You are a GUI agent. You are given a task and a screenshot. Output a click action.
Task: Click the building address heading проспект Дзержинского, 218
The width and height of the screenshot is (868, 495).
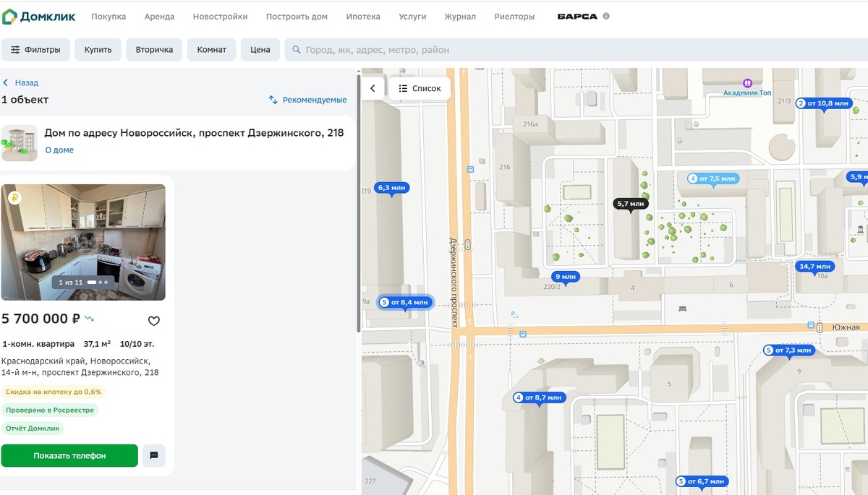194,133
